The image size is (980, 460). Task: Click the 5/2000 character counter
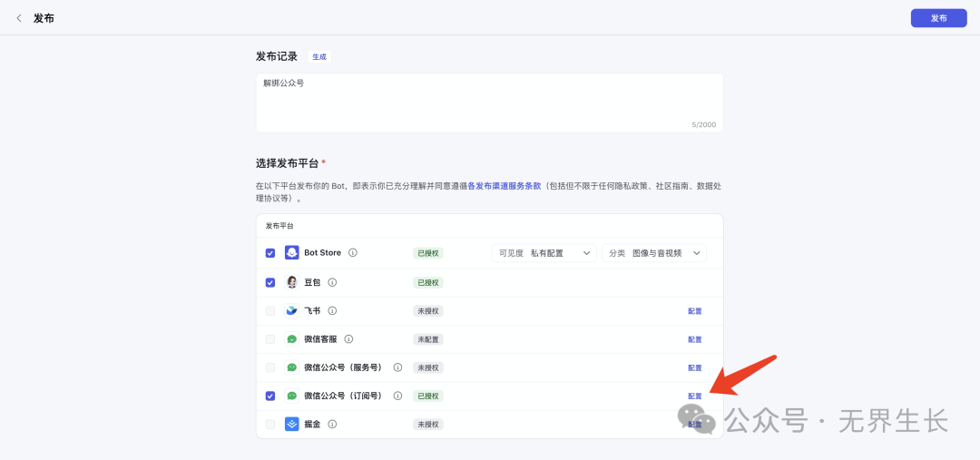tap(704, 125)
